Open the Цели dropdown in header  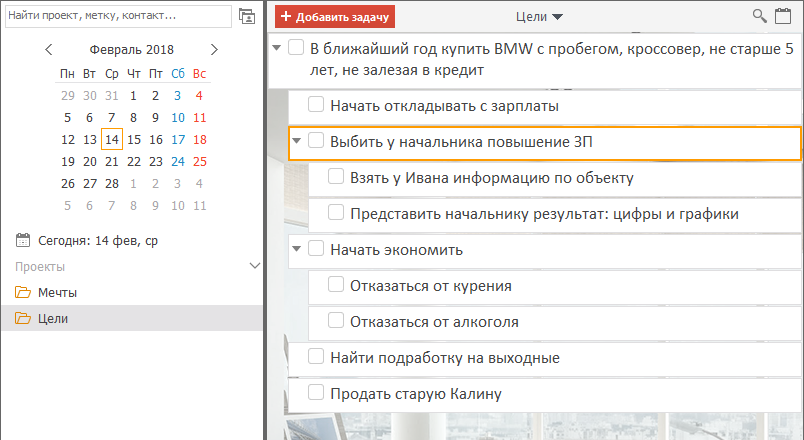pos(539,17)
